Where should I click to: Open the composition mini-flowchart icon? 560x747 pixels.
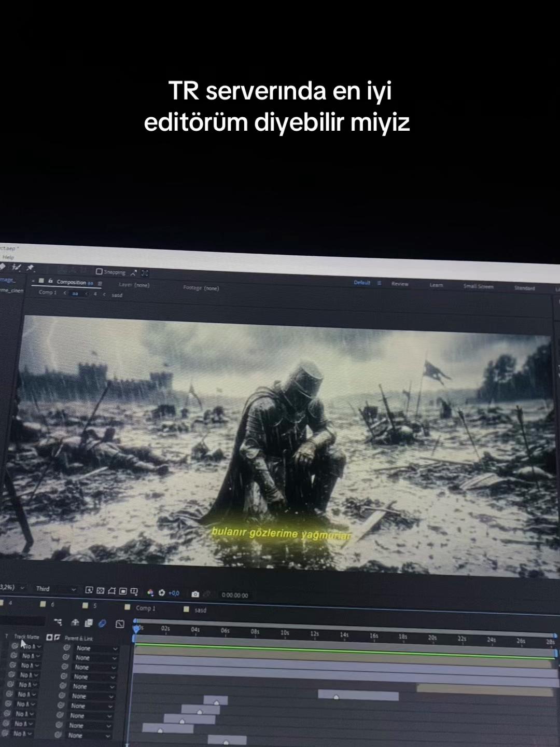coord(58,622)
